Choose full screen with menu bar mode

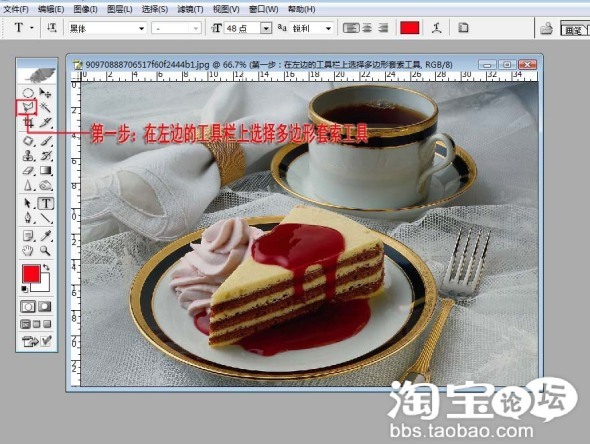tap(36, 324)
